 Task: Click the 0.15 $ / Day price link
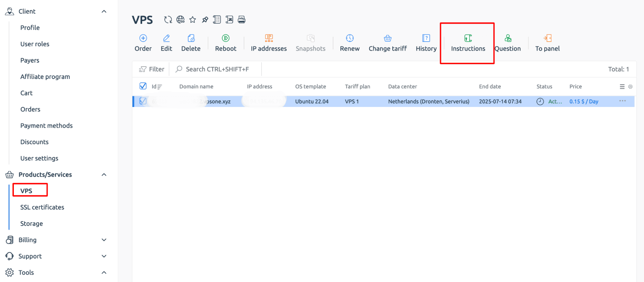[x=584, y=102]
